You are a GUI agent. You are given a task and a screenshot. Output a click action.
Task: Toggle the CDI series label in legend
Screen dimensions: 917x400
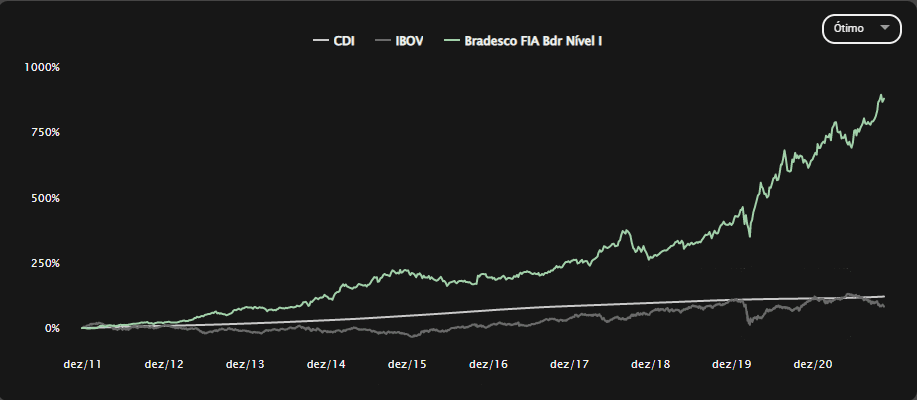pos(345,41)
